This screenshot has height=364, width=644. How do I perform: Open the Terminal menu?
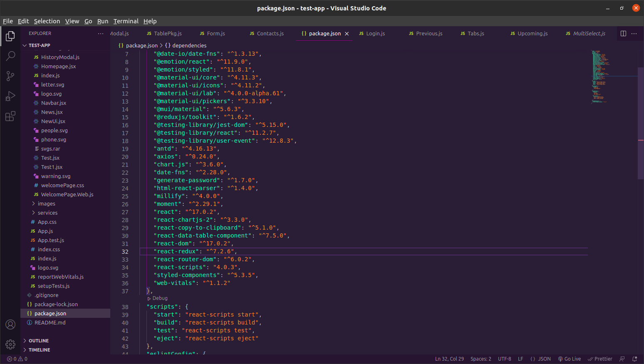(x=126, y=21)
